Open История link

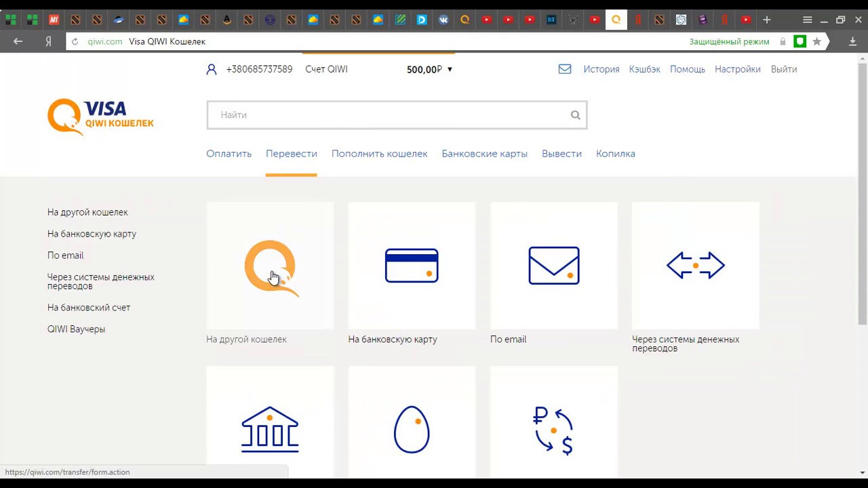[601, 69]
